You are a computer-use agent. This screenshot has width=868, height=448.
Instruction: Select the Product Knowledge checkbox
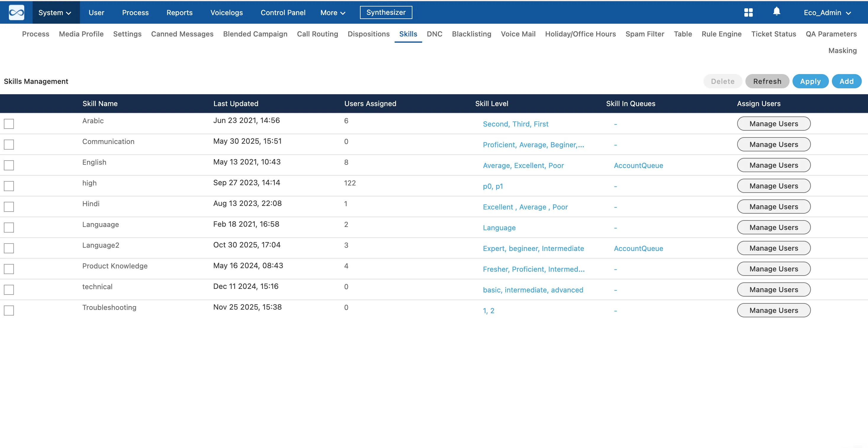[9, 269]
